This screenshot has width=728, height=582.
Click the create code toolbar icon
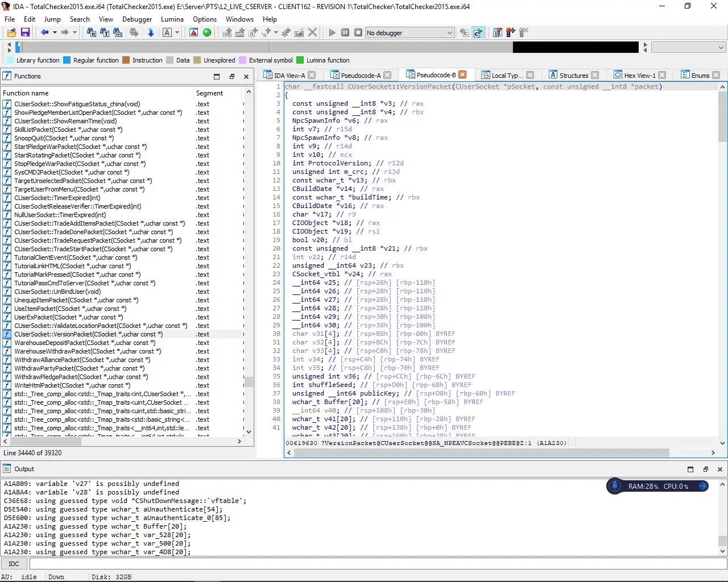tap(227, 32)
